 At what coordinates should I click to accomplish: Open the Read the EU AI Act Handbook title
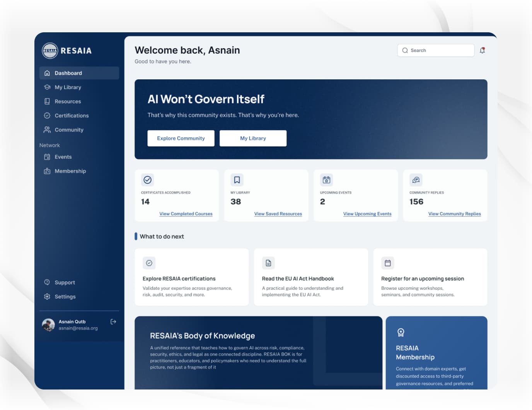tap(298, 279)
